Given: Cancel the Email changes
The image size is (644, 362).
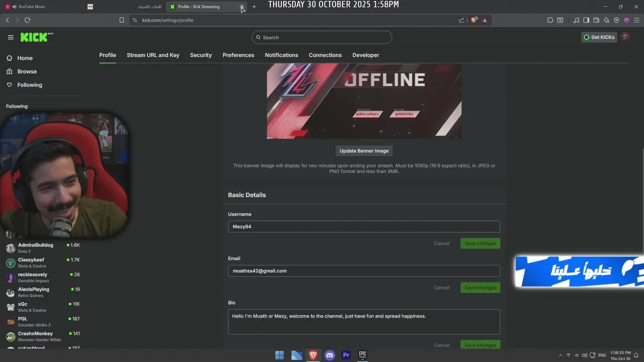Looking at the screenshot, I should (441, 288).
